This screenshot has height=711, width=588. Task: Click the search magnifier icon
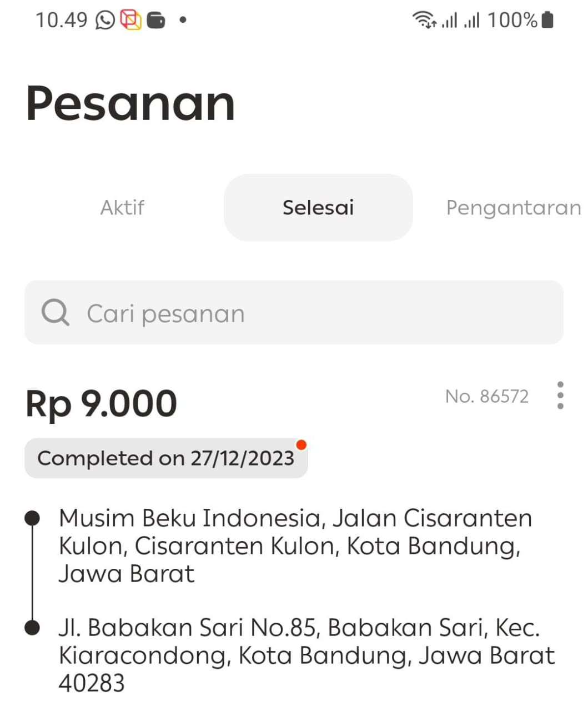(x=56, y=313)
